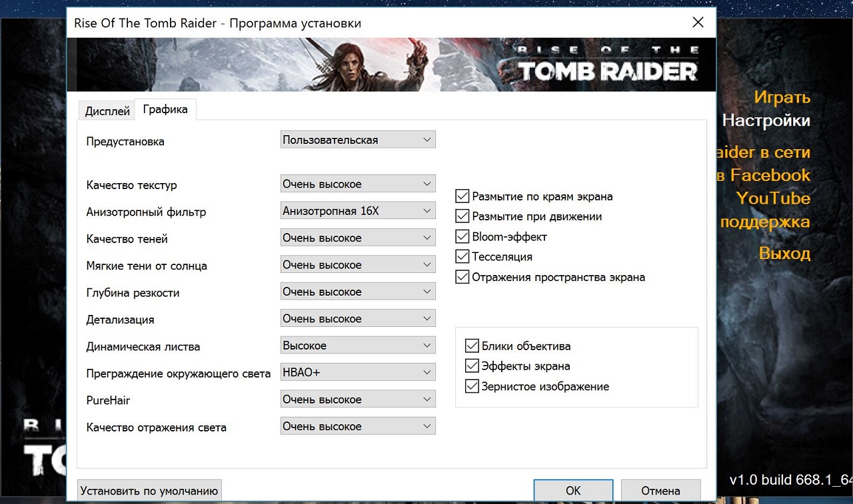Screen dimensions: 853x504
Task: Cancel with the Отмена button
Action: (x=660, y=491)
